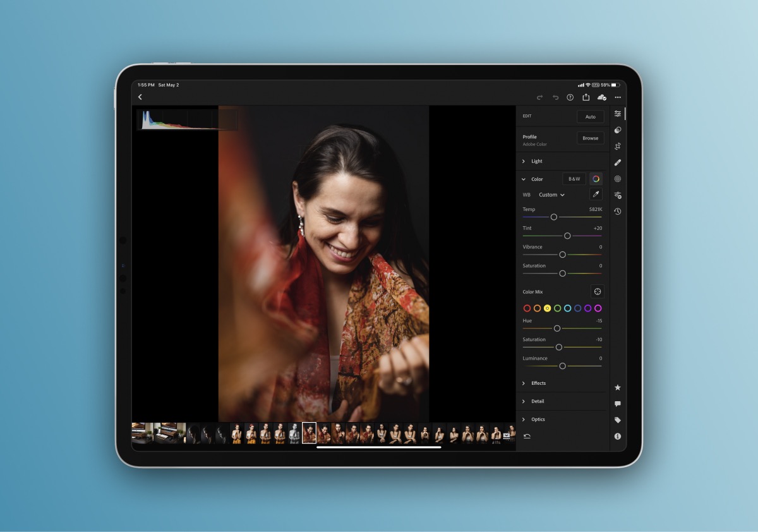Open the sliders-with-plus settings icon in sidebar
This screenshot has height=532, width=758.
[618, 195]
